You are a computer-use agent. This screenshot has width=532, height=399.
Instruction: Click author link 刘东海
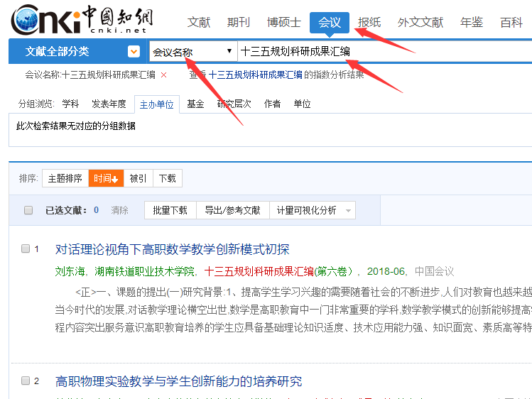(70, 271)
